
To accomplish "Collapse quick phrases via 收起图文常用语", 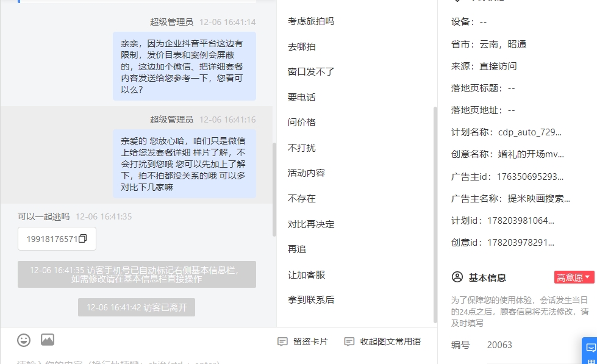I will [382, 341].
